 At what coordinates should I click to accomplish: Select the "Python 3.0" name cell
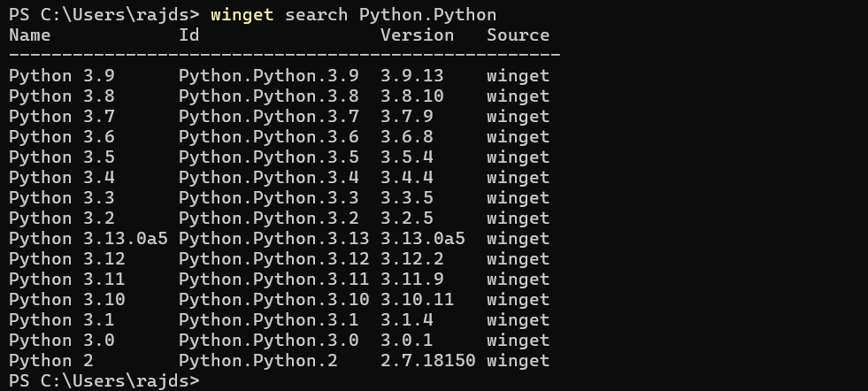61,340
